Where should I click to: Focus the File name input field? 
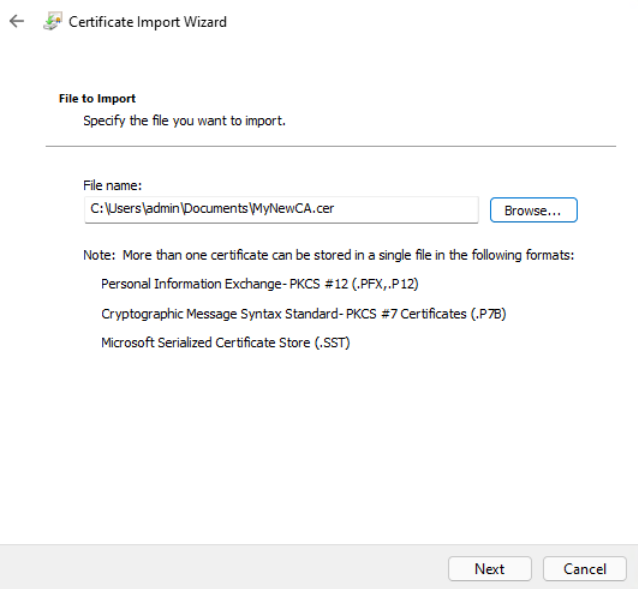tap(281, 209)
